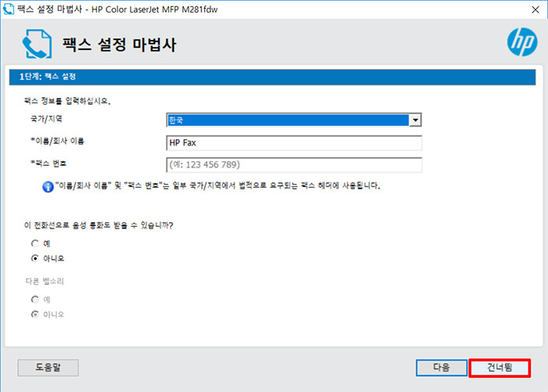The width and height of the screenshot is (548, 392).
Task: Click the 다른 벨소리 label
Action: (45, 281)
